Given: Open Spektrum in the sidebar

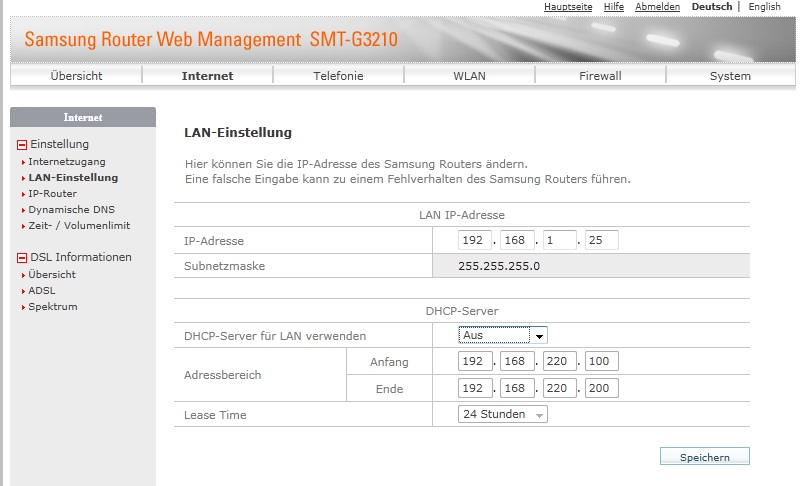Looking at the screenshot, I should point(53,306).
